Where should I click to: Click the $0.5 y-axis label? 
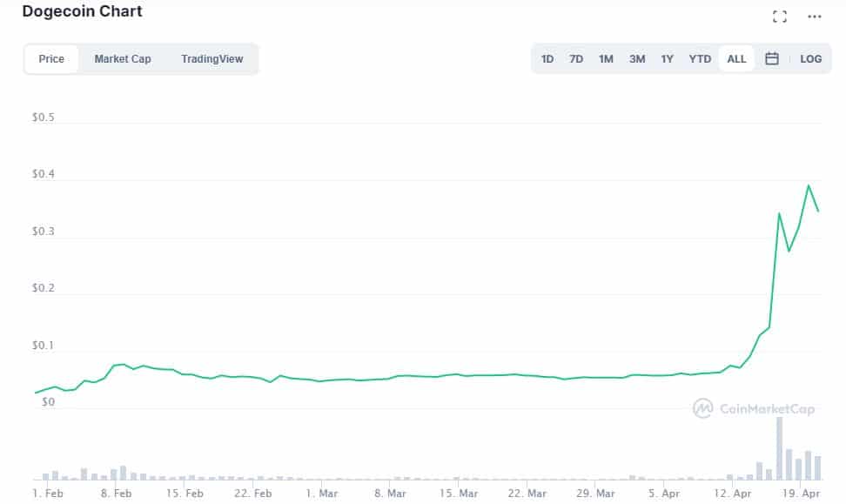click(x=44, y=118)
